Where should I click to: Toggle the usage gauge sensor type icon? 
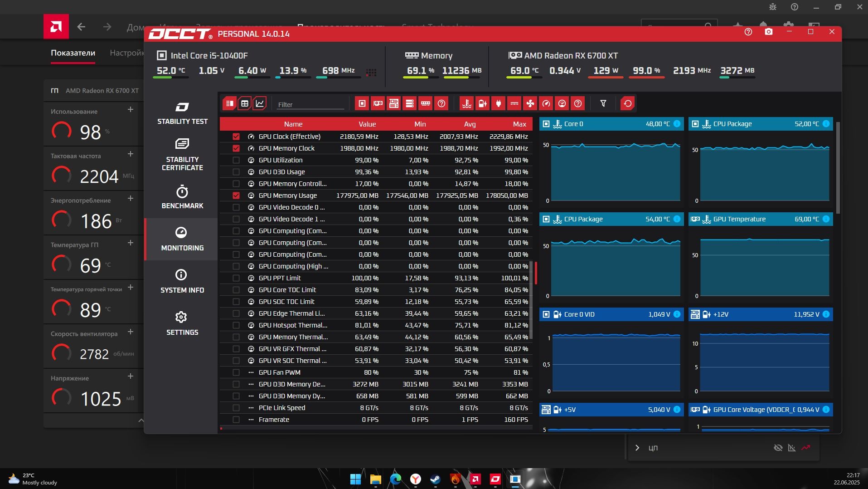point(562,103)
